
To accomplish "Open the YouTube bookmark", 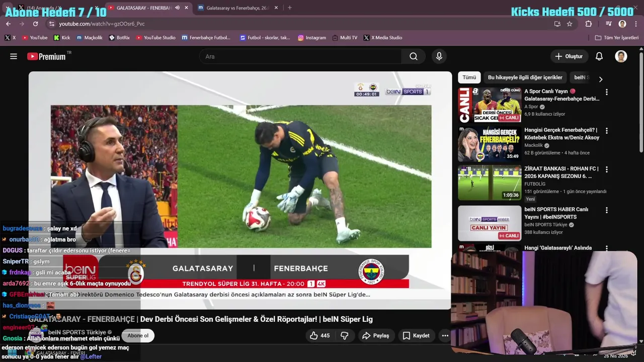I will coord(35,38).
